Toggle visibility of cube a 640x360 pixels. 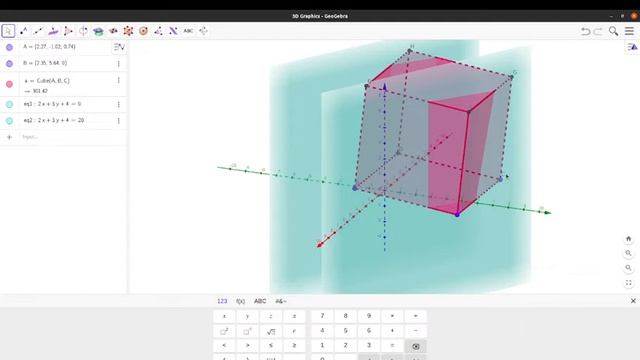click(x=9, y=84)
